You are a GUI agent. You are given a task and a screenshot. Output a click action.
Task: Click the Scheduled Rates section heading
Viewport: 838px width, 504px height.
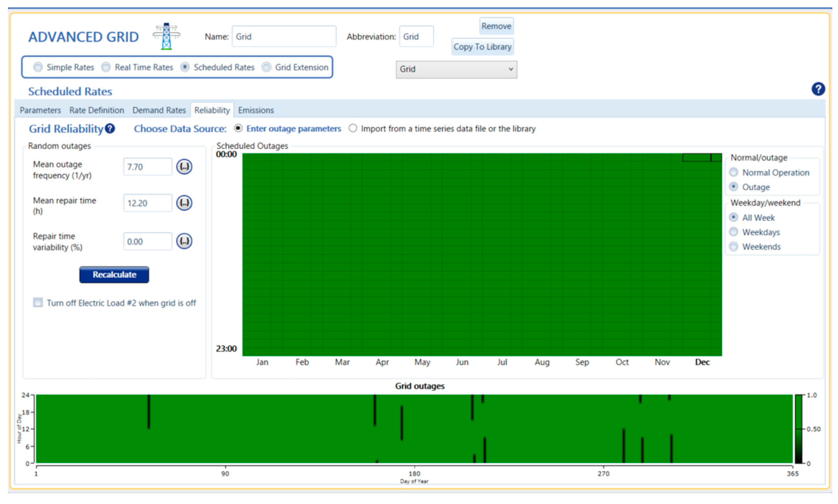tap(70, 91)
